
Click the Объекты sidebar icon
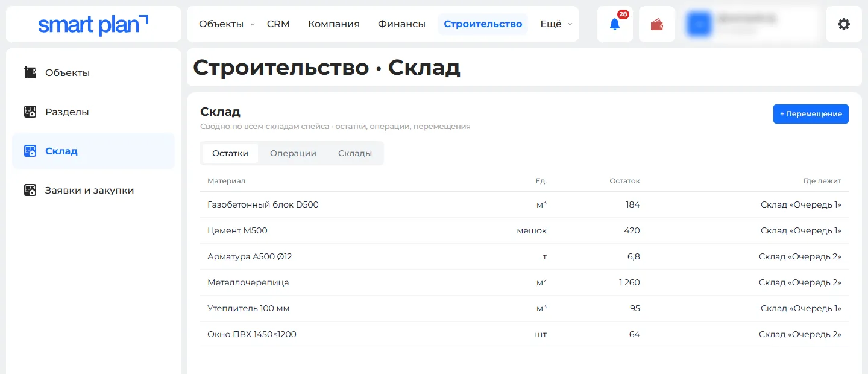coord(30,73)
